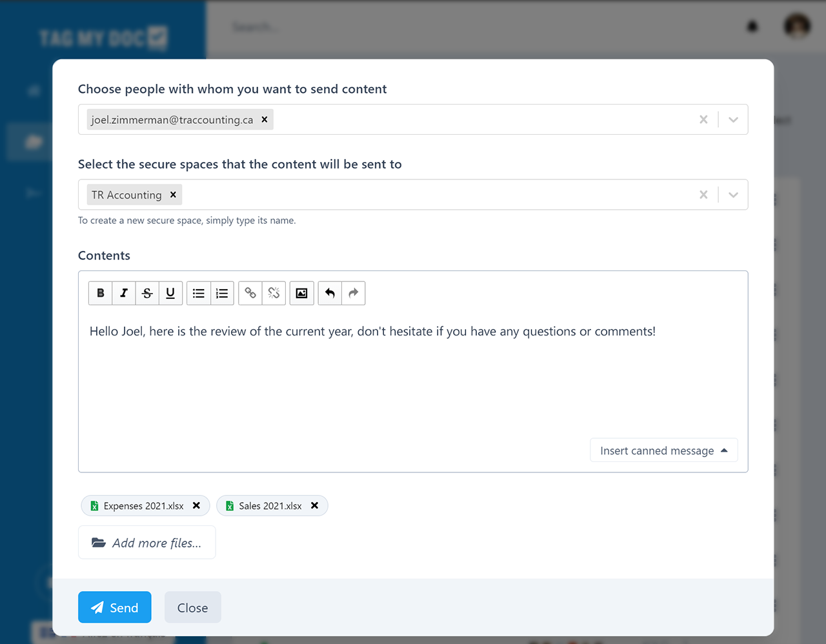Remove the Sales 2021.xlsx attachment

(x=314, y=506)
